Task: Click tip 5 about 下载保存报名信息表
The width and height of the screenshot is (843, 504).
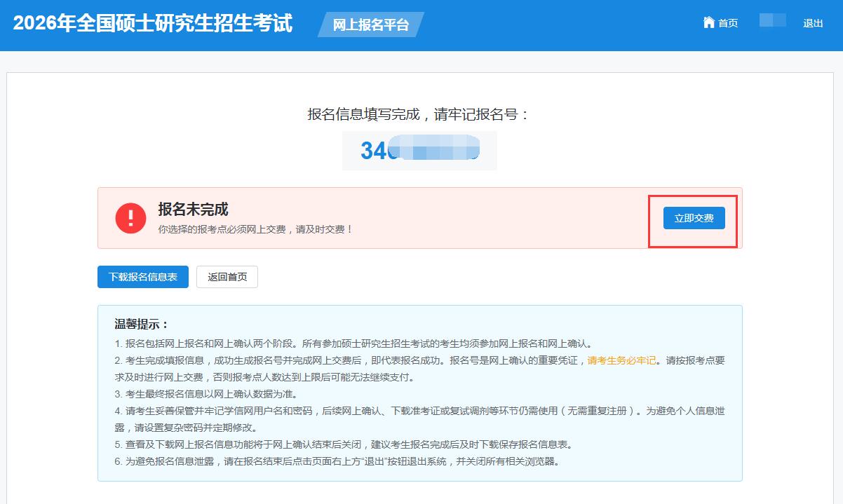Action: [x=344, y=444]
